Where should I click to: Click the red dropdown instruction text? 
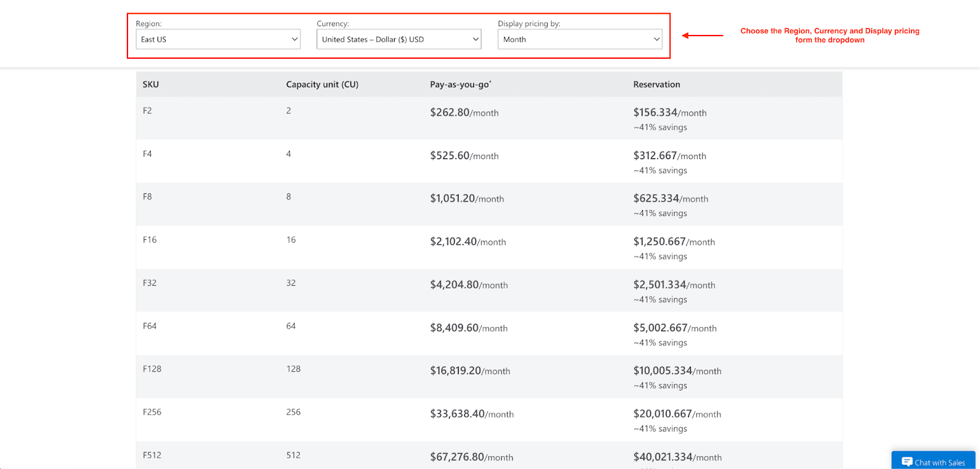pyautogui.click(x=829, y=36)
